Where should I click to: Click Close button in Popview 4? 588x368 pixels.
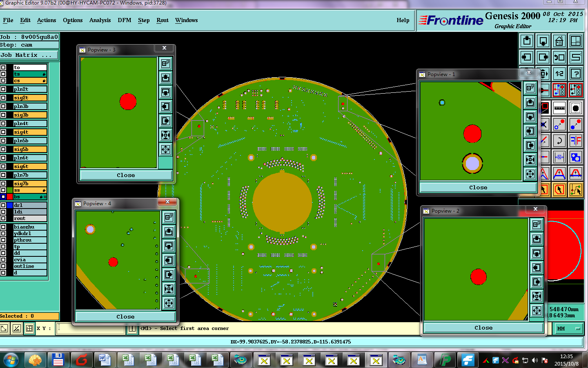[x=125, y=316]
